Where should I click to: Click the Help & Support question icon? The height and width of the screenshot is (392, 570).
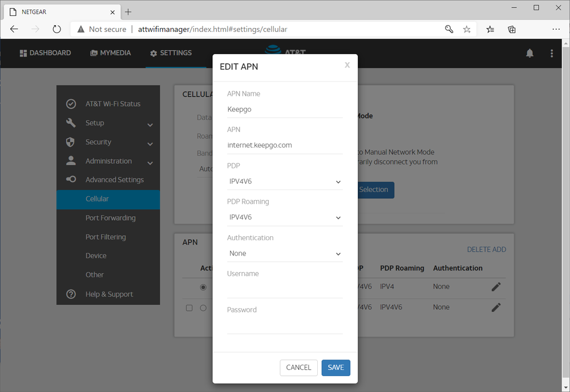pyautogui.click(x=71, y=294)
